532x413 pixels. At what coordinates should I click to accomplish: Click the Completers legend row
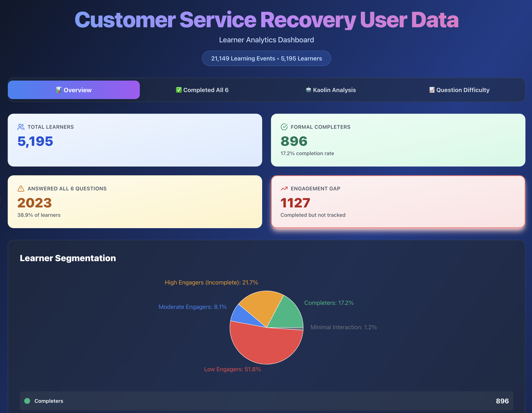click(266, 401)
